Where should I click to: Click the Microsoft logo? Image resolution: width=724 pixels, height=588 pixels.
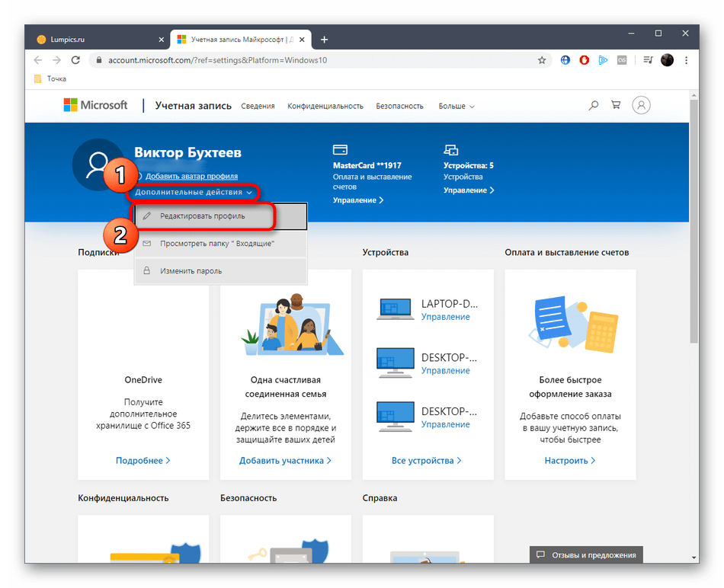click(95, 106)
